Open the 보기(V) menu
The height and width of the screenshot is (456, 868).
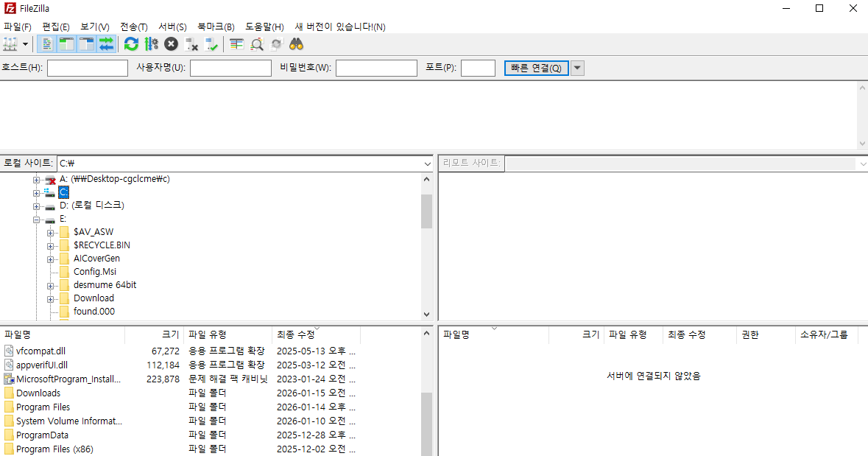95,27
